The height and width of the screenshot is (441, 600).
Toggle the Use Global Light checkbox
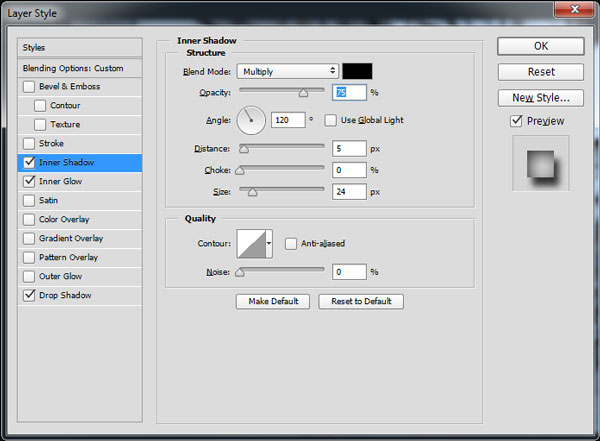tap(331, 120)
